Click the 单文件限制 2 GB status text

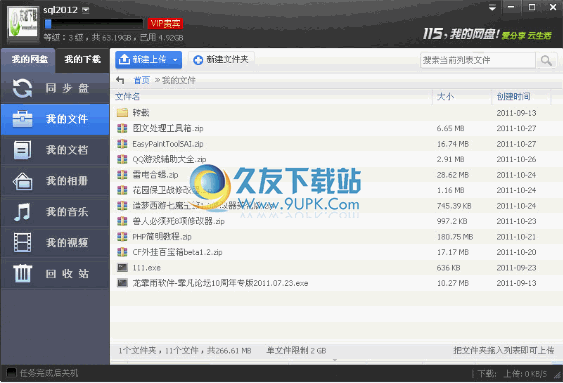tap(296, 350)
